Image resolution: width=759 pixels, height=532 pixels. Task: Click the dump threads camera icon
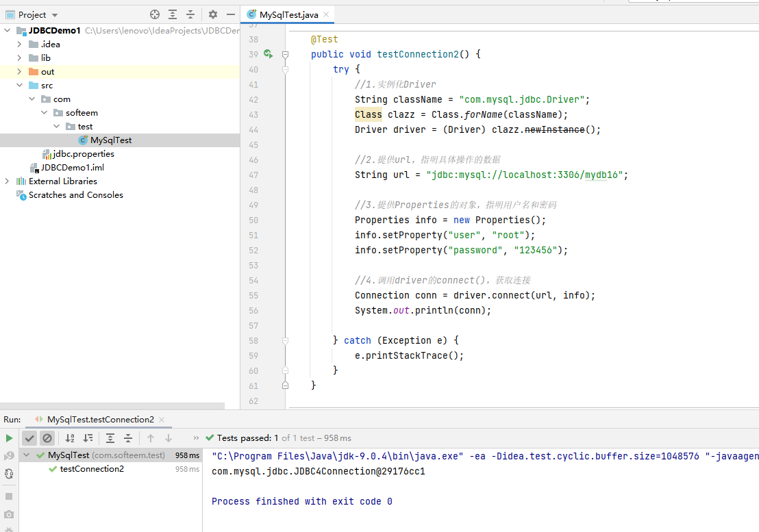coord(9,515)
